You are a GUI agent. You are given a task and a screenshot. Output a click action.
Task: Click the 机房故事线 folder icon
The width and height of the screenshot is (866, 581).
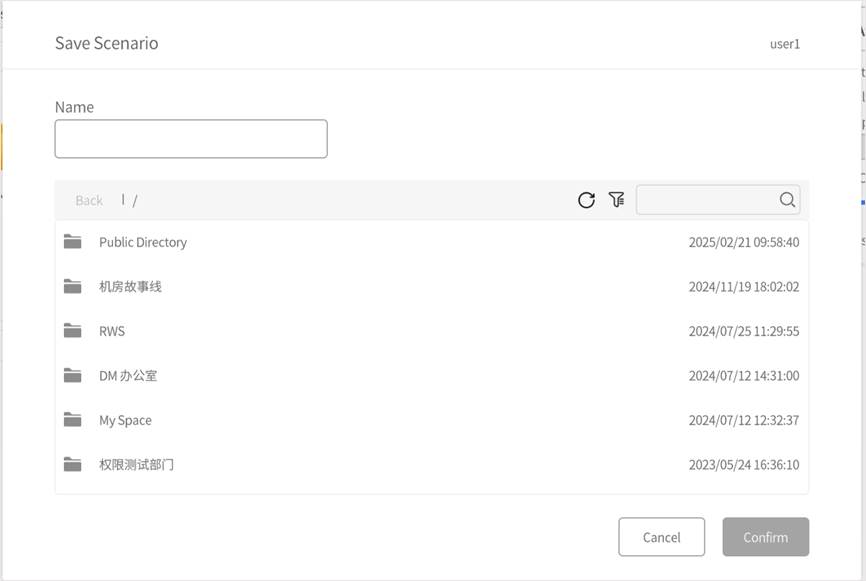[x=72, y=287]
